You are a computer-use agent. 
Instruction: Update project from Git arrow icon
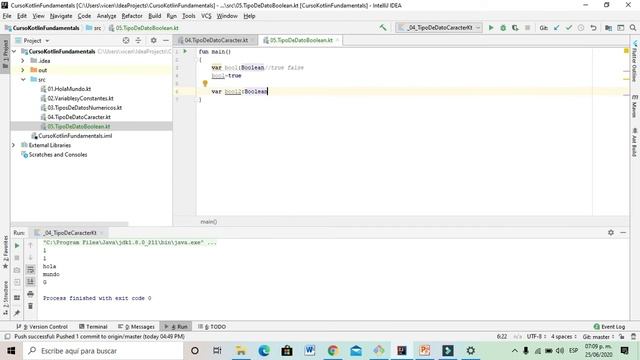coord(556,28)
